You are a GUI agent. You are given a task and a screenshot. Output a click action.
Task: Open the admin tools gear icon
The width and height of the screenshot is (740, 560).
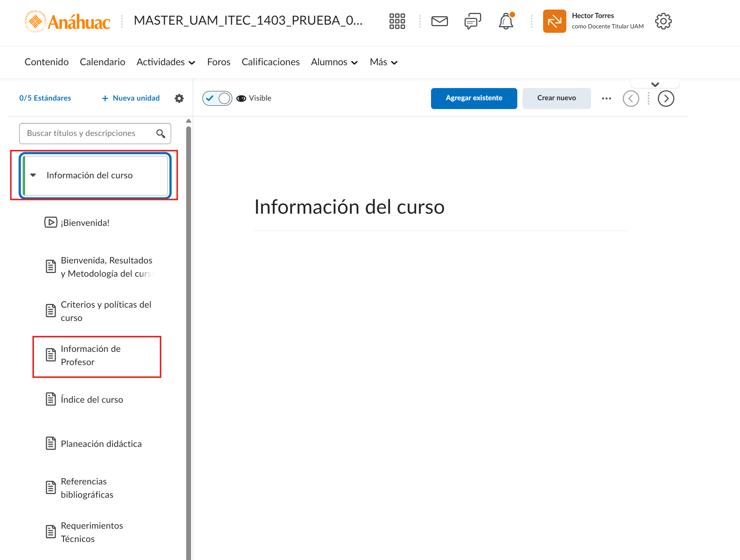pyautogui.click(x=663, y=21)
